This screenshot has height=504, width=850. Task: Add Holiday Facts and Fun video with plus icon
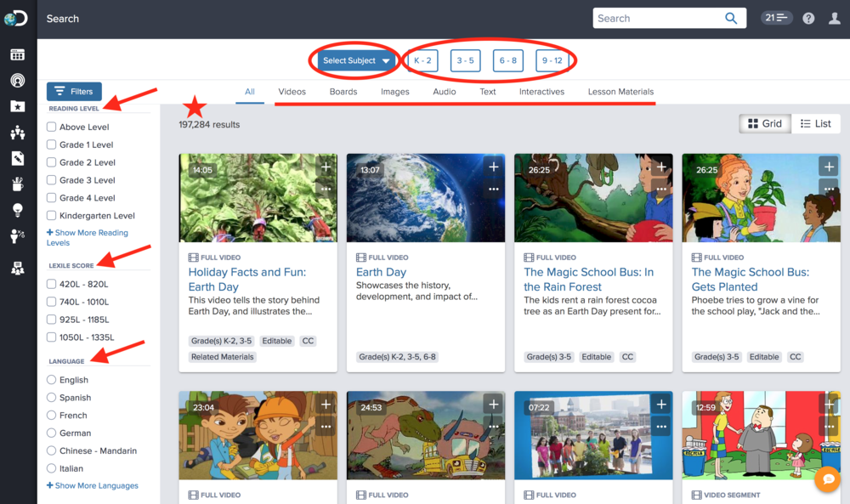point(326,167)
